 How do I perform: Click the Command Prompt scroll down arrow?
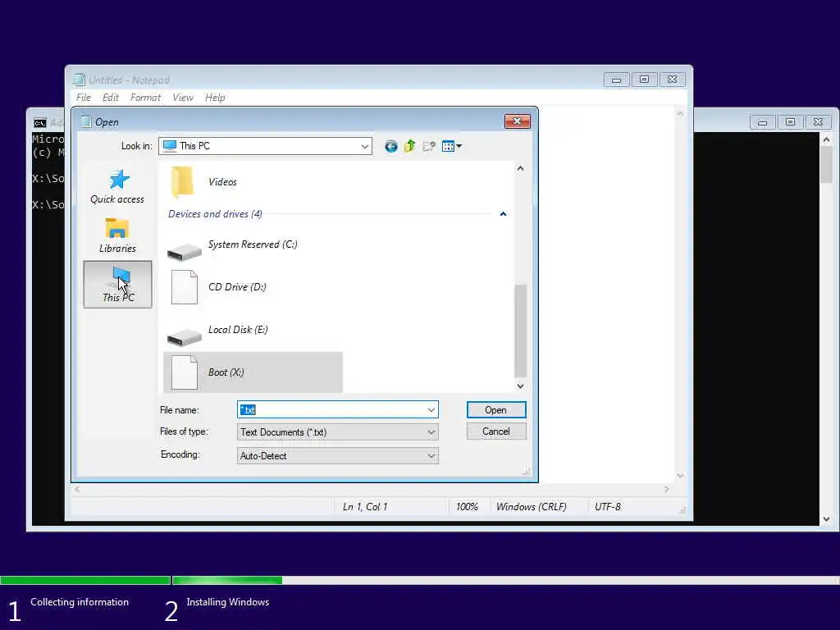tap(826, 519)
